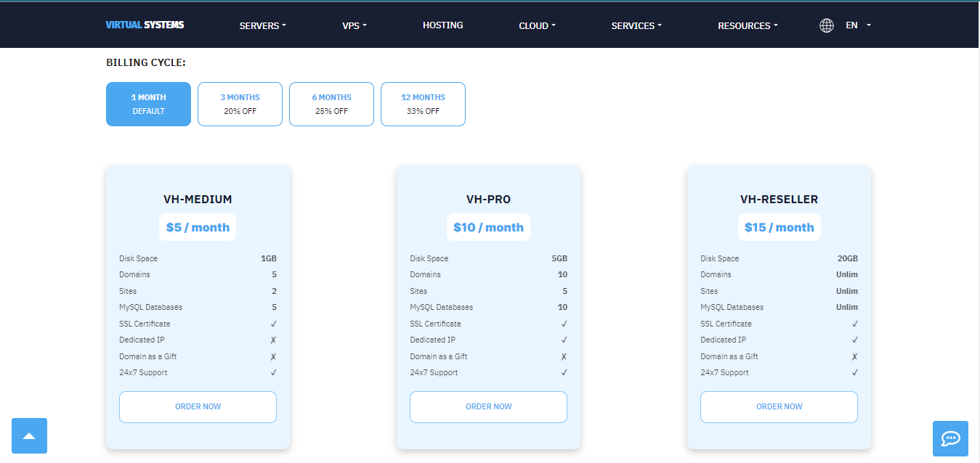This screenshot has width=980, height=463.
Task: Expand the Cloud dropdown menu
Action: pyautogui.click(x=538, y=25)
